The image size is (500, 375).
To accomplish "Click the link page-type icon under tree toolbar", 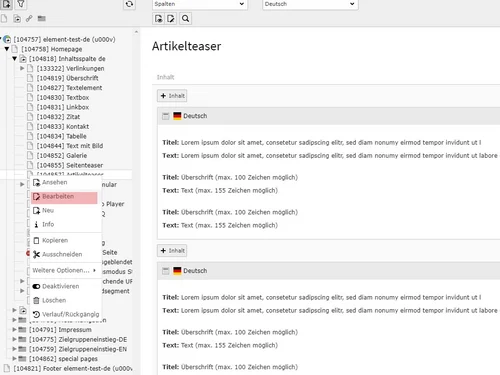I will tap(29, 19).
